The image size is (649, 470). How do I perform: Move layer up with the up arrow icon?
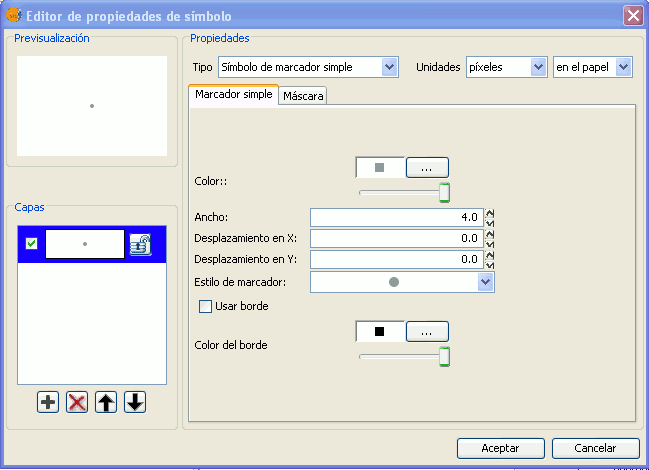coord(106,402)
